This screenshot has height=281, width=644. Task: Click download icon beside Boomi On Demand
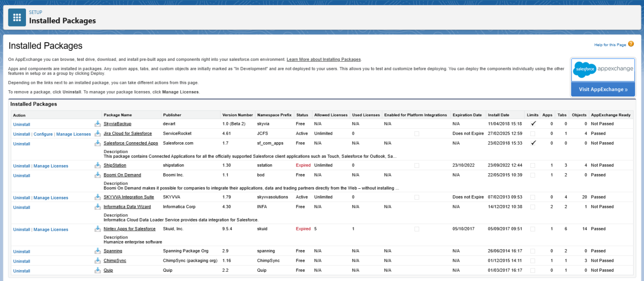pos(98,175)
